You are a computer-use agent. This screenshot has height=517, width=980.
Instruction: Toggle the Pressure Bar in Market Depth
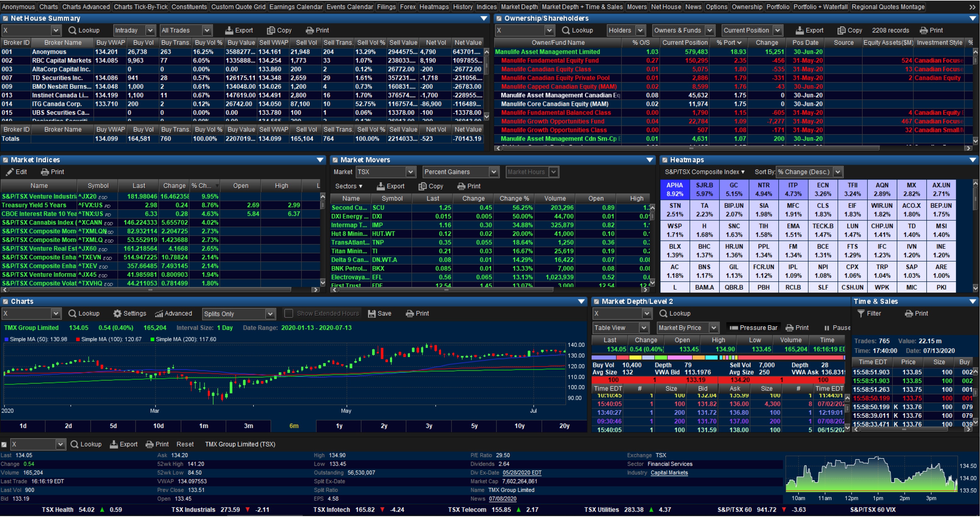754,328
